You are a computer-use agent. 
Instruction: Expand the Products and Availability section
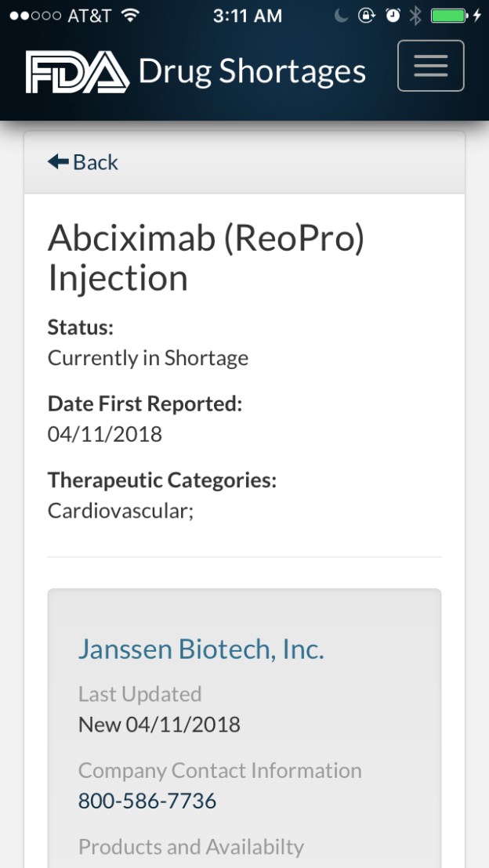point(190,847)
